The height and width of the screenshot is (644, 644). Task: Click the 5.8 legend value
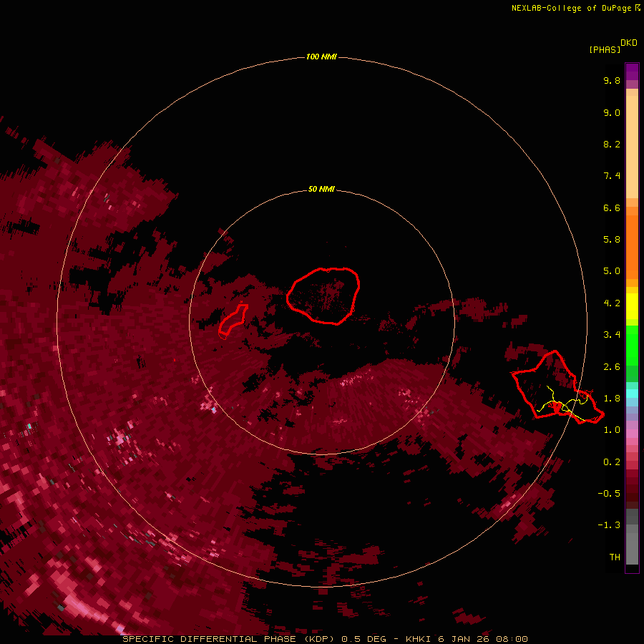612,240
